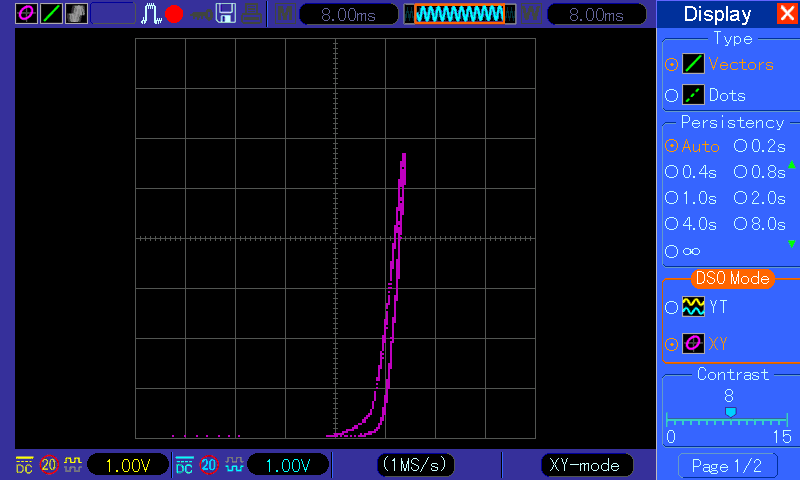
Task: Select the Dots display type radio
Action: [x=671, y=95]
